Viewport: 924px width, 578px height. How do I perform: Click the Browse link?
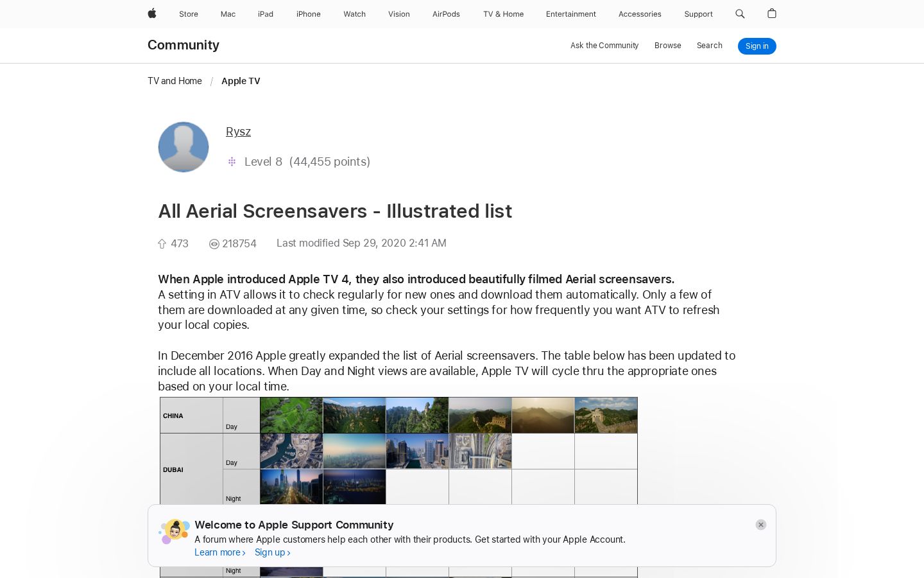click(x=668, y=46)
